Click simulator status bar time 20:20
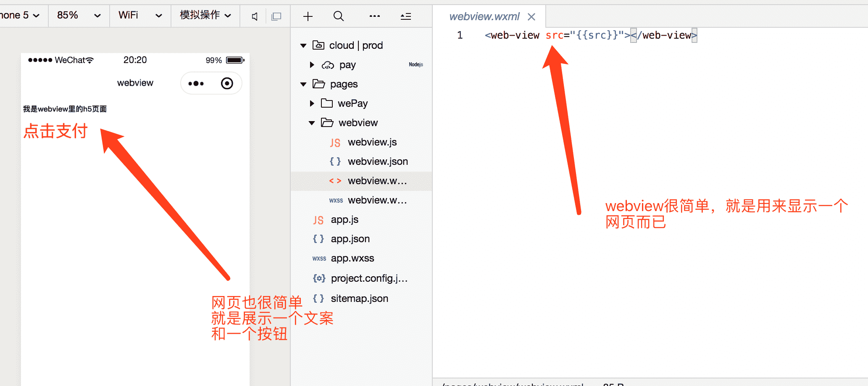Viewport: 868px width, 386px height. (x=135, y=60)
